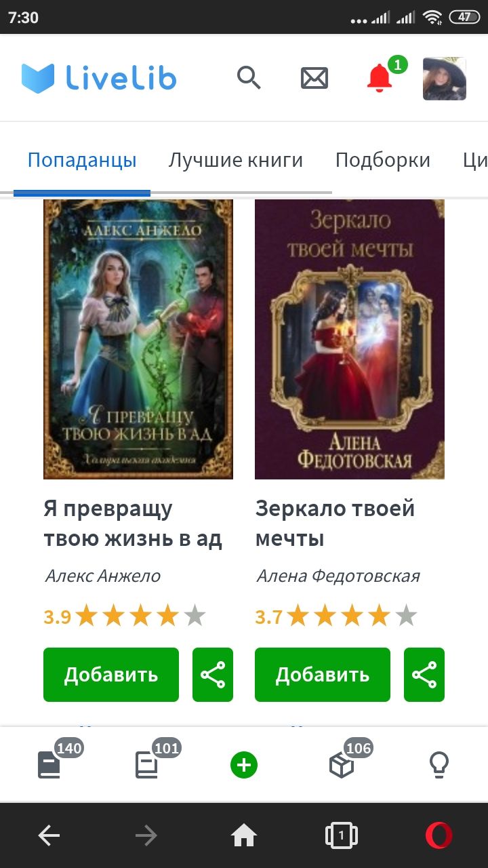Switch to the Лучшие книги tab
Screen dimensions: 488x868
coord(236,160)
